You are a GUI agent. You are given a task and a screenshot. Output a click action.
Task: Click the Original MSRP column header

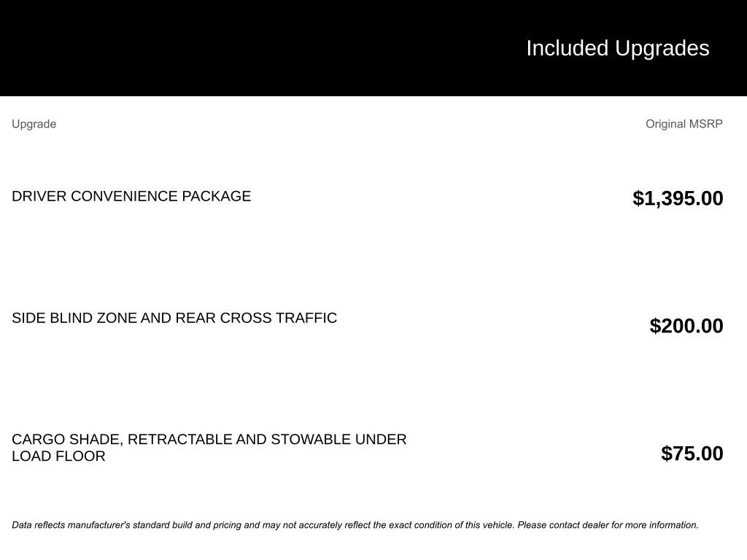[684, 124]
